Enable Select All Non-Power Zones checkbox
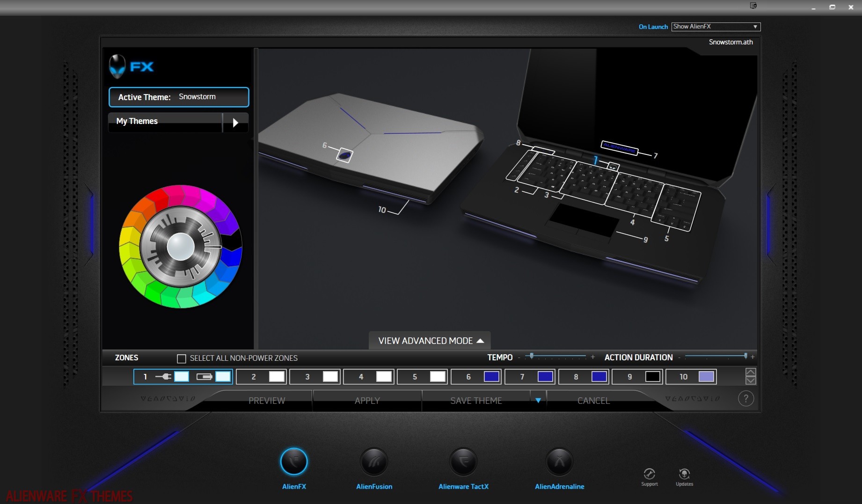 pyautogui.click(x=182, y=358)
